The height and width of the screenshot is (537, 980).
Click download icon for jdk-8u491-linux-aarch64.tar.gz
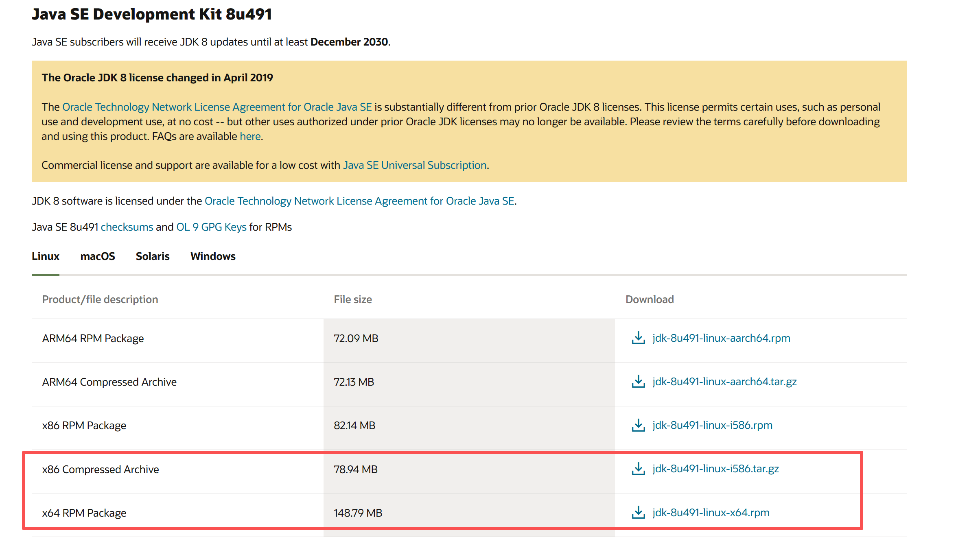(x=638, y=381)
